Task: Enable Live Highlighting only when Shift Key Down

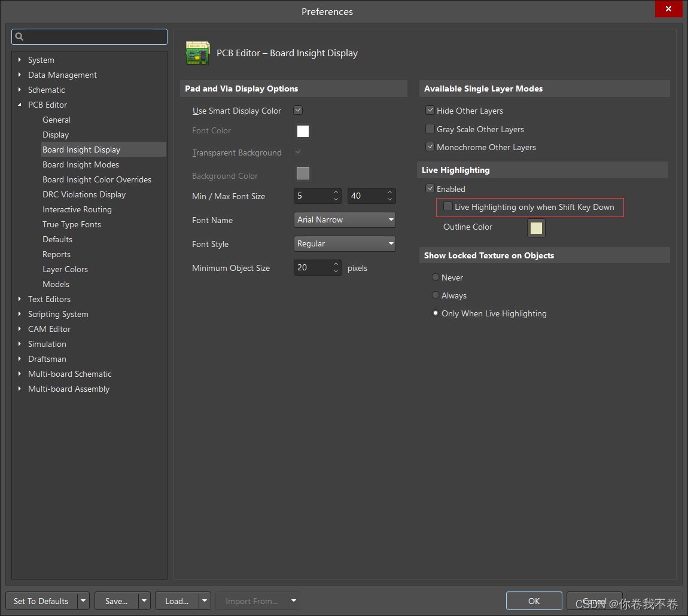Action: pyautogui.click(x=448, y=207)
